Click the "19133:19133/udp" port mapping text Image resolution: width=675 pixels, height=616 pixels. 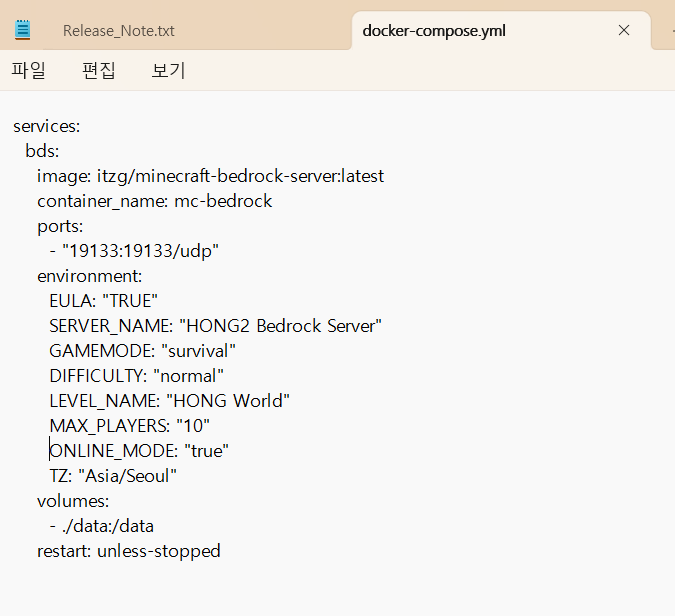click(140, 251)
